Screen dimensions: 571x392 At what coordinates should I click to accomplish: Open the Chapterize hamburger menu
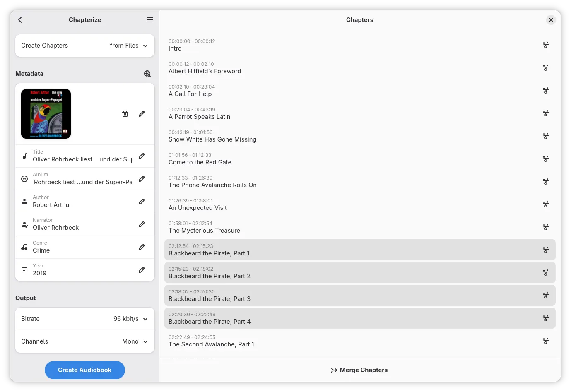coord(150,20)
